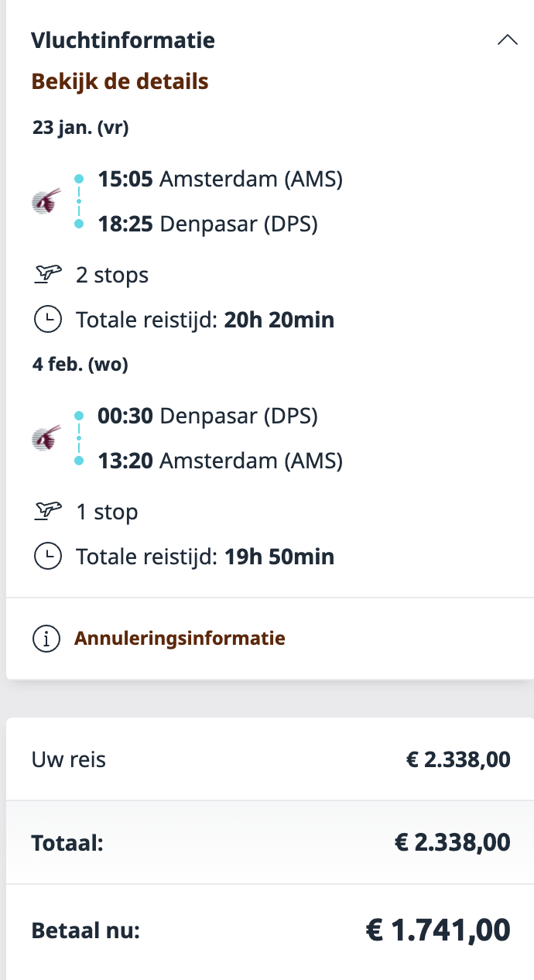Click the clock icon by 20h 20min
The image size is (534, 980).
pyautogui.click(x=48, y=320)
